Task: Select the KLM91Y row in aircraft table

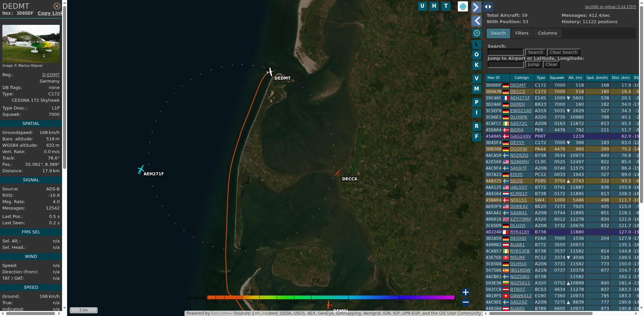Action: (562, 194)
